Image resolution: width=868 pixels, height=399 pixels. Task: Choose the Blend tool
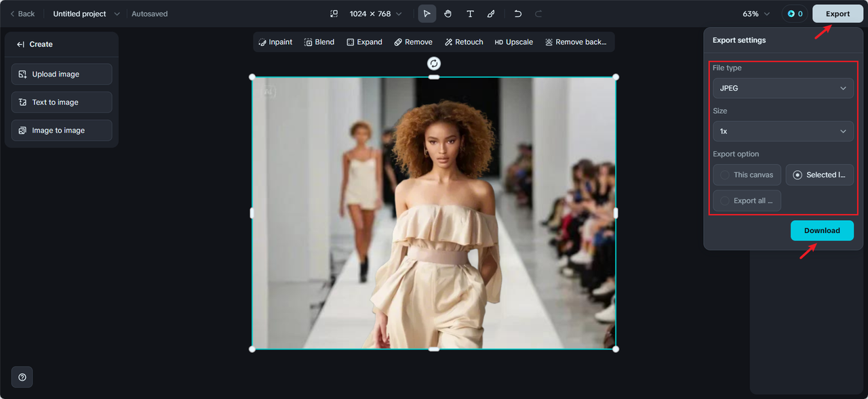pyautogui.click(x=319, y=42)
